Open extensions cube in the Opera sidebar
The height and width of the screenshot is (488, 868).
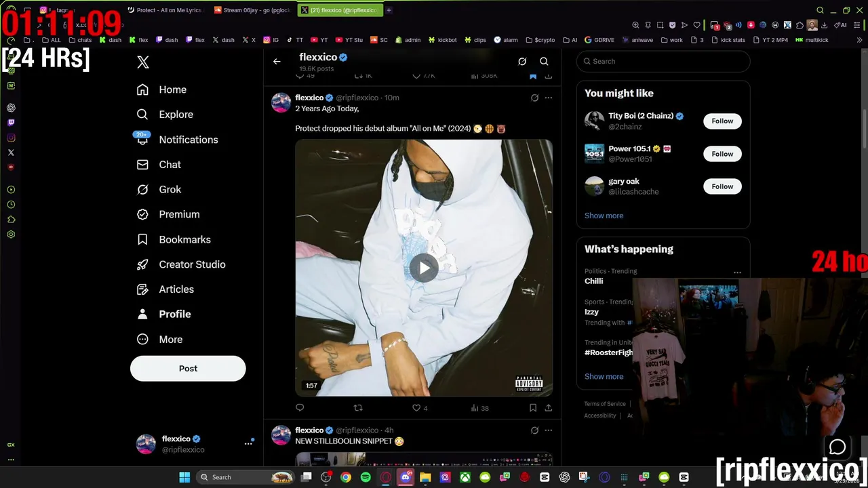click(11, 220)
